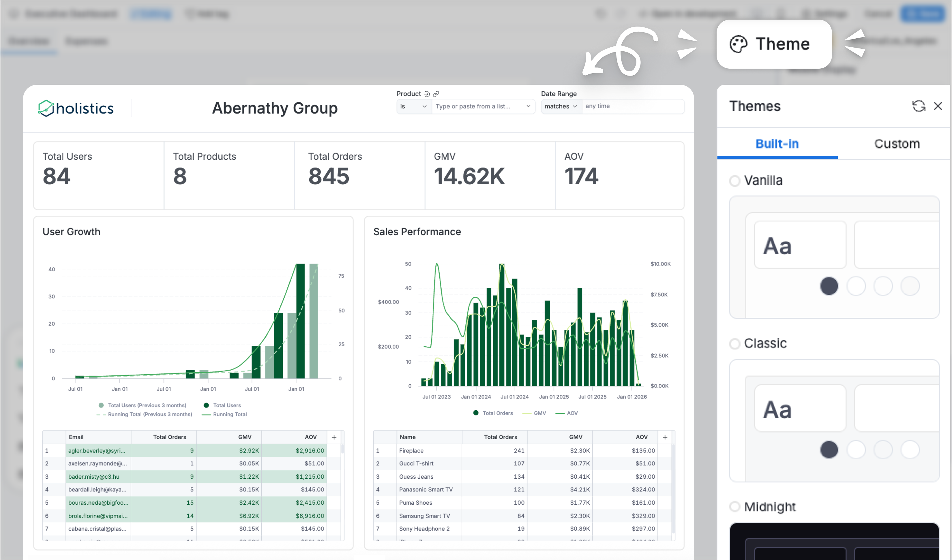Select the Vanilla theme radio button
Image resolution: width=952 pixels, height=560 pixels.
735,181
